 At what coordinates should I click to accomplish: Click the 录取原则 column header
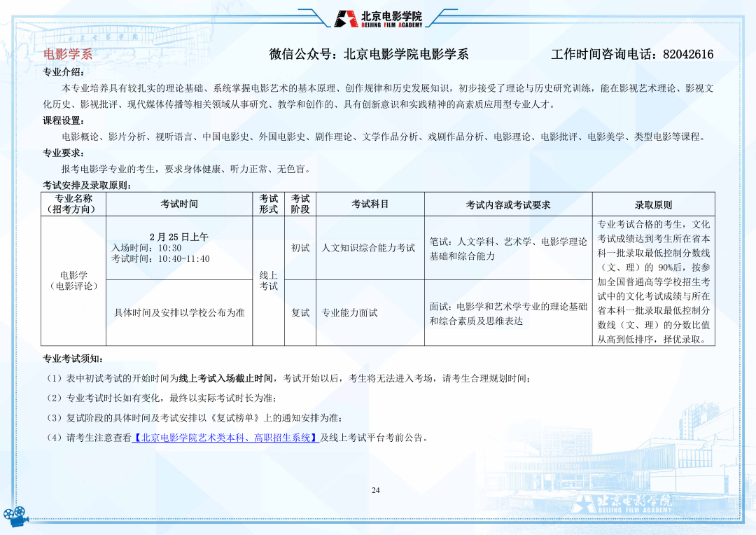[x=654, y=203]
